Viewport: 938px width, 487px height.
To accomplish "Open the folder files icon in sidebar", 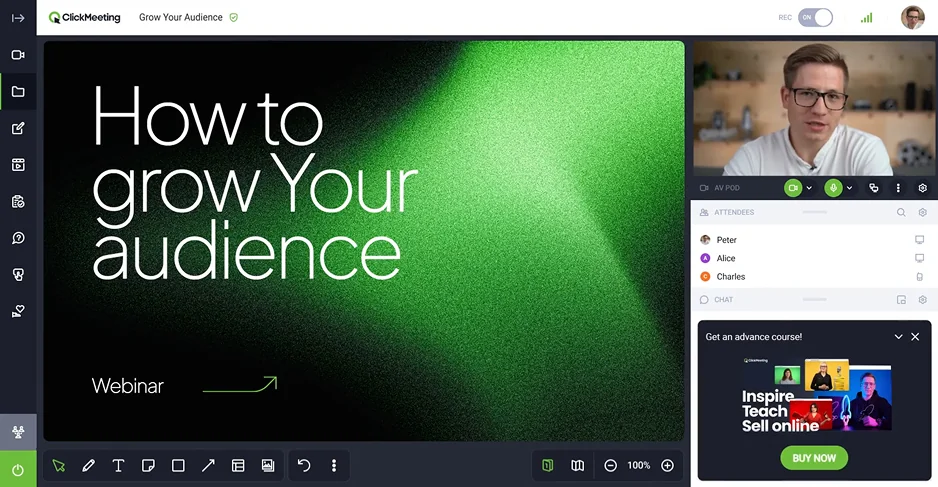I will [18, 92].
